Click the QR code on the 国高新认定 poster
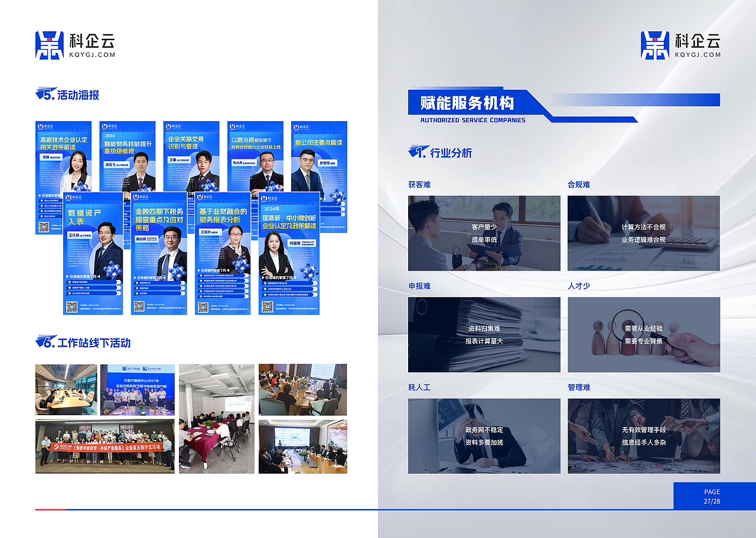 [266, 307]
